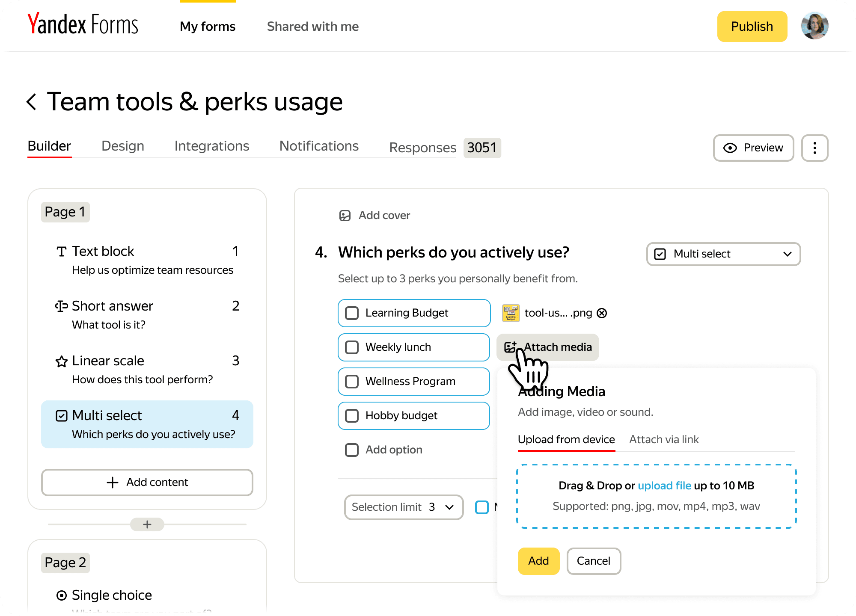Check the Hobby budget checkbox
856x616 pixels.
tap(352, 416)
